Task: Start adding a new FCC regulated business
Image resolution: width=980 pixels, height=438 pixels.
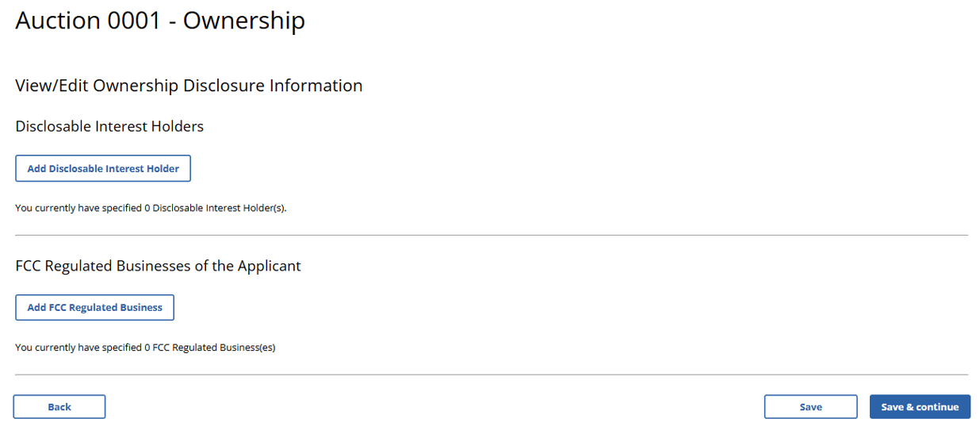Action: tap(94, 307)
